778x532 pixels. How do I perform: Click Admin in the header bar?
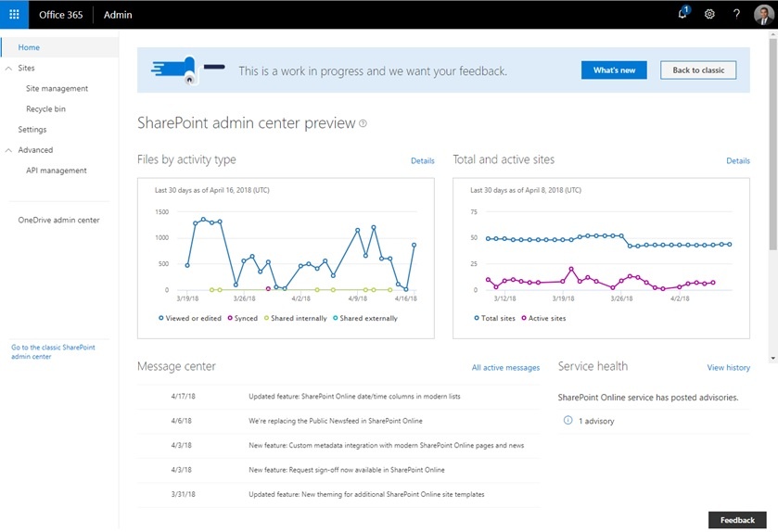tap(118, 15)
